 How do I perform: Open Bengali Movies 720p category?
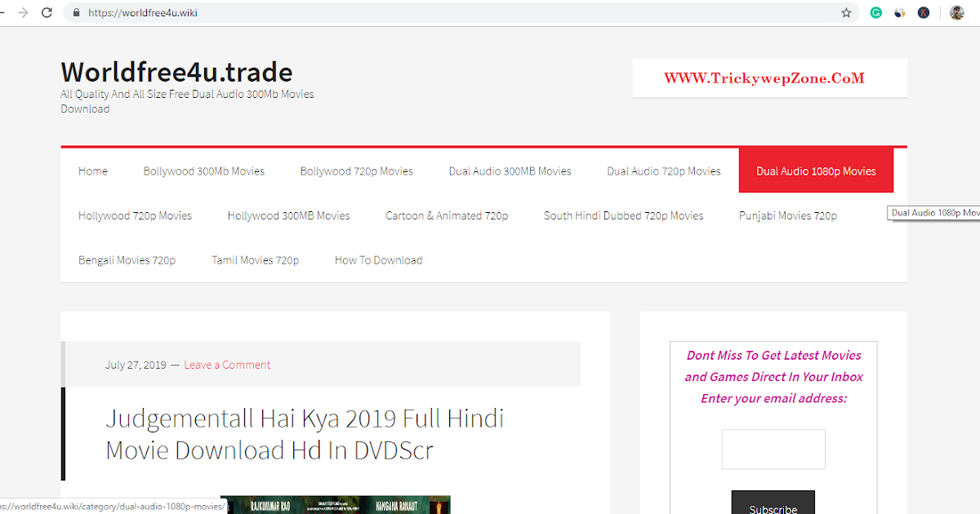(x=127, y=260)
